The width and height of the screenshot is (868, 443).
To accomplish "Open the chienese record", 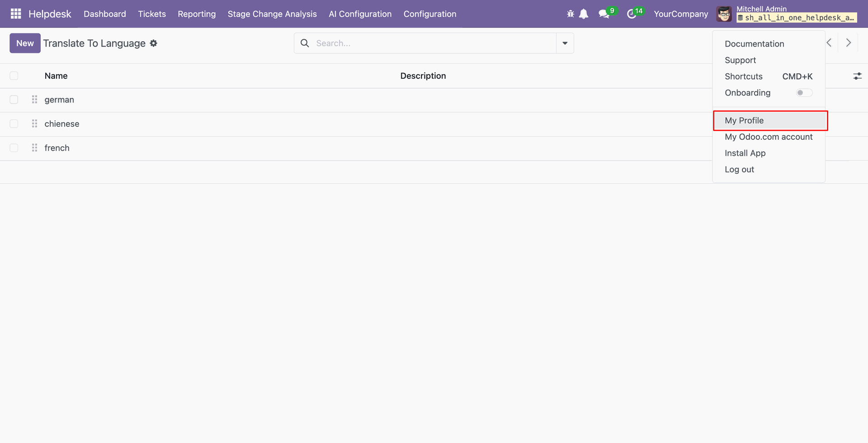I will 62,124.
